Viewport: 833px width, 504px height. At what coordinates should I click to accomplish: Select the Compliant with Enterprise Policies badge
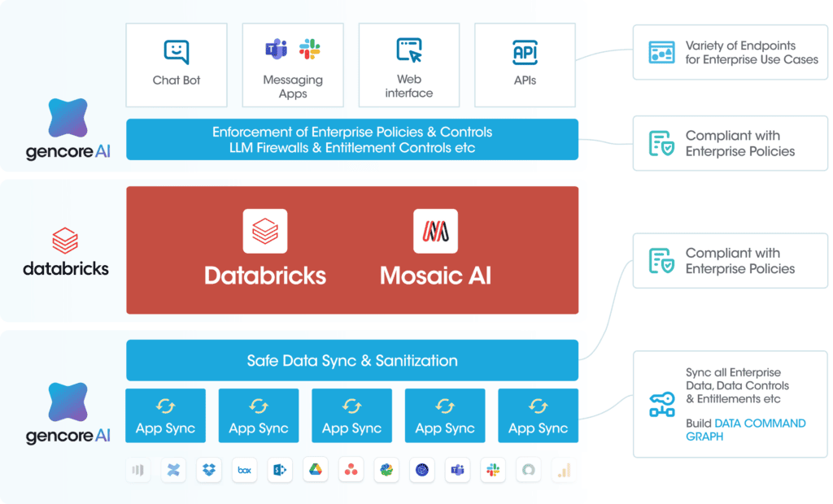pos(730,143)
